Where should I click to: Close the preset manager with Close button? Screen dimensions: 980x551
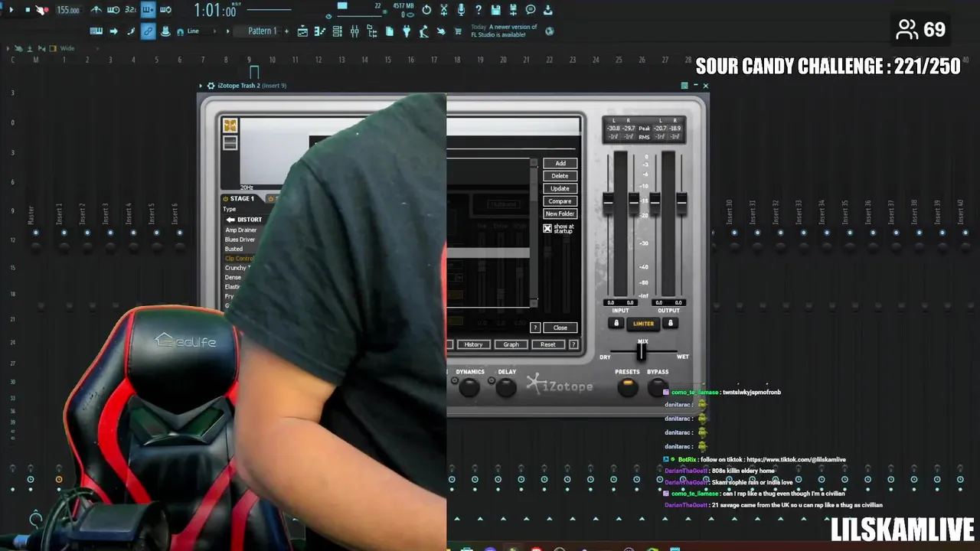click(560, 328)
